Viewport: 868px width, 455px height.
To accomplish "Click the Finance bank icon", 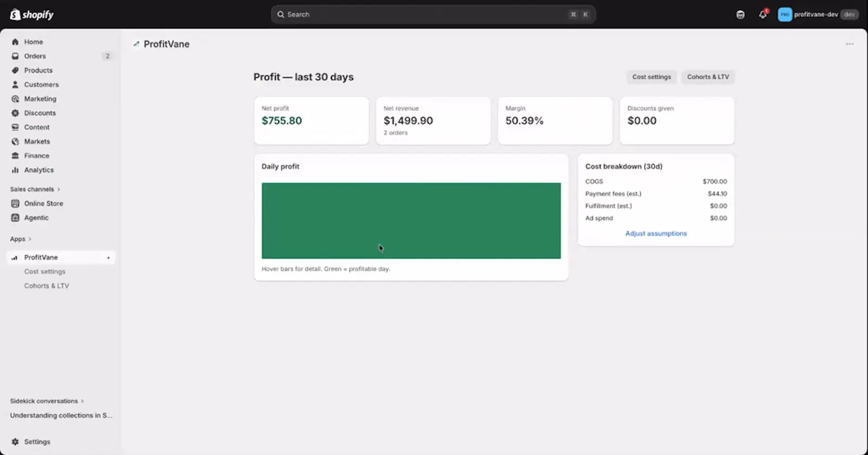I will click(15, 156).
